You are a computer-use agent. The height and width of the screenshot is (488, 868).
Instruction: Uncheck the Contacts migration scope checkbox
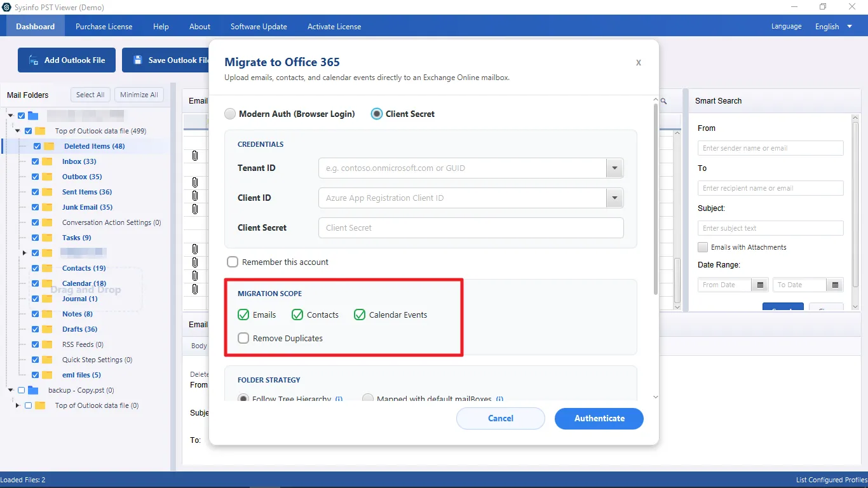click(297, 315)
